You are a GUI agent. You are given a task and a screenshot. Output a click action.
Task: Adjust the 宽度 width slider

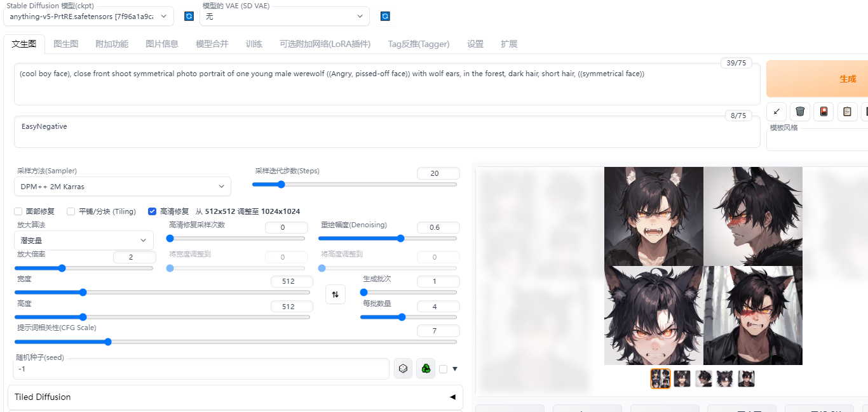[162, 293]
